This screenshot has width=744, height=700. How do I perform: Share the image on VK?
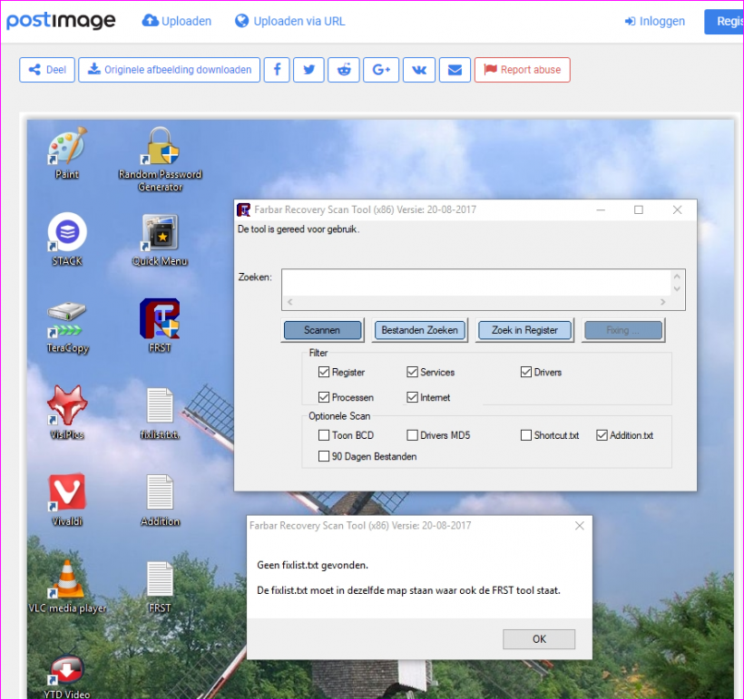419,70
